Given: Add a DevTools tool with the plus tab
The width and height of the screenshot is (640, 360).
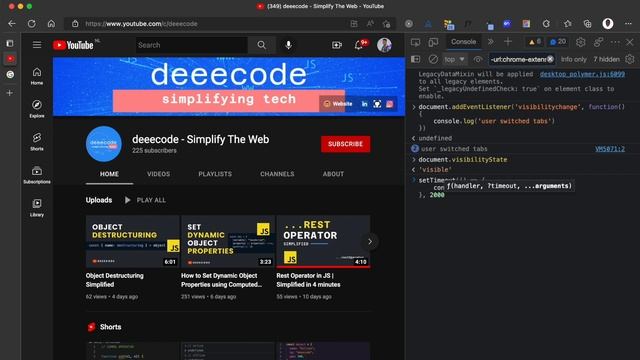Looking at the screenshot, I should tap(508, 42).
